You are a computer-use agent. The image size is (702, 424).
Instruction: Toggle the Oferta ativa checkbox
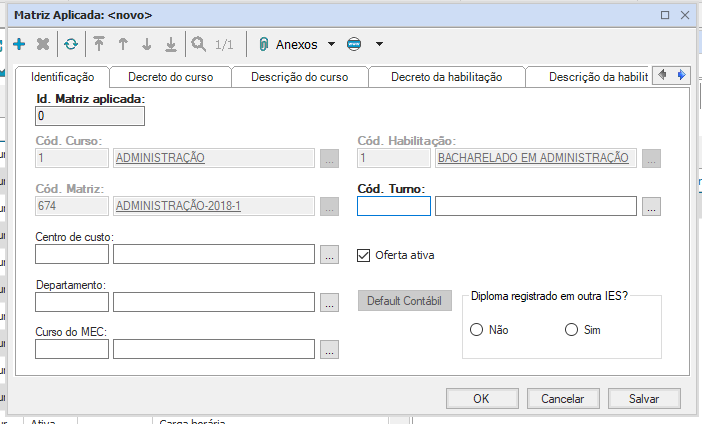point(364,255)
